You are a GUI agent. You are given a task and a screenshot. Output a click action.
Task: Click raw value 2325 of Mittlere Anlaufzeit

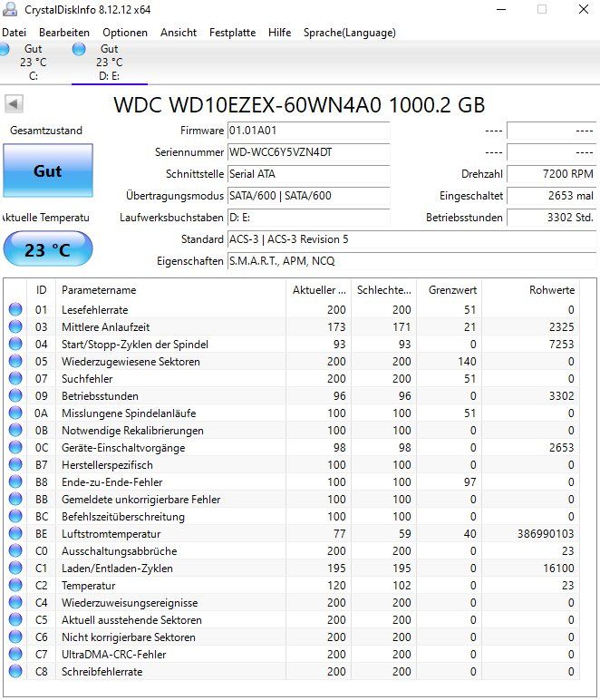[x=561, y=326]
